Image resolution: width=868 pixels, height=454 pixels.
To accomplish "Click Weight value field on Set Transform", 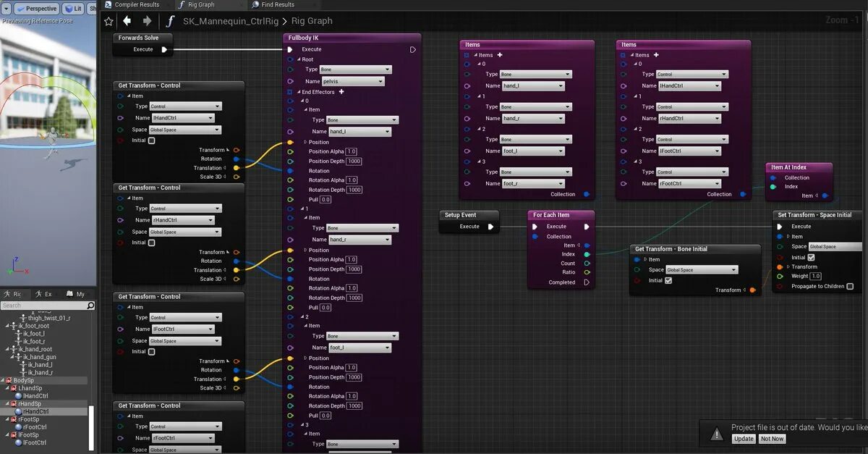I will pyautogui.click(x=816, y=276).
